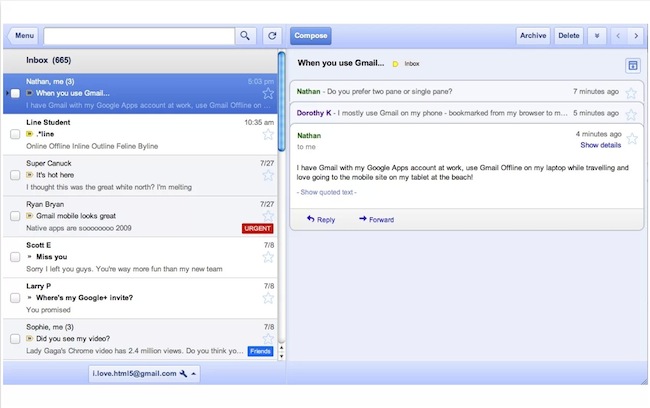Viewport: 650px width, 408px height.
Task: Go to the previous conversation arrow
Action: click(619, 36)
